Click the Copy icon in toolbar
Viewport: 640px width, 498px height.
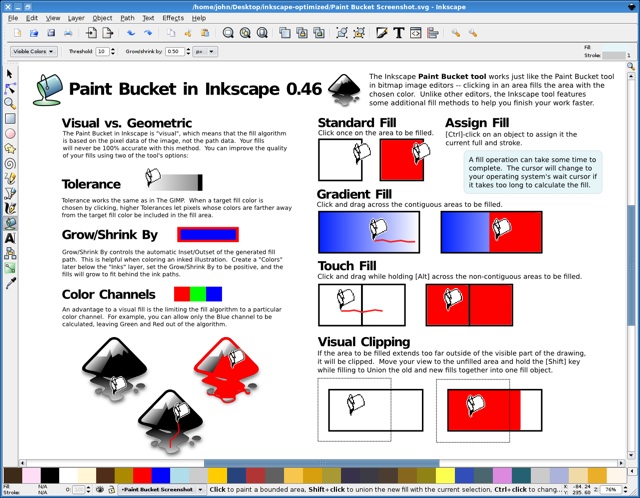click(171, 33)
